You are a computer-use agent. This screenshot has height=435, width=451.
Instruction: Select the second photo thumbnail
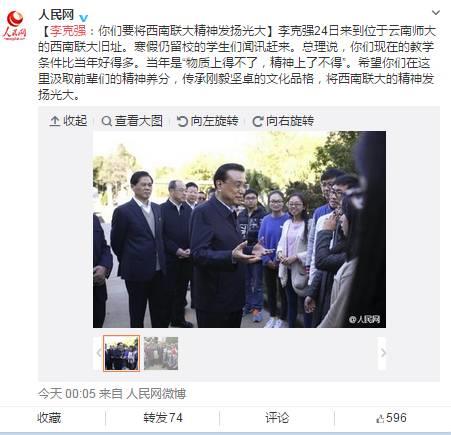click(x=161, y=353)
